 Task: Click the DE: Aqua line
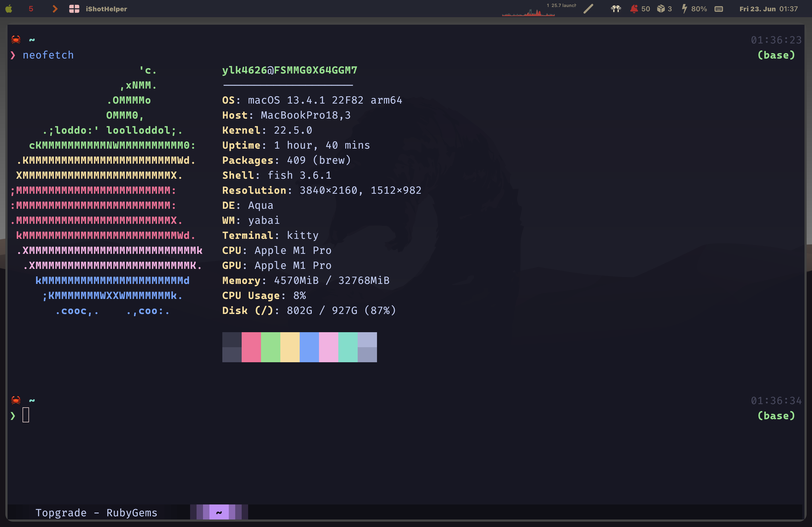coord(248,205)
